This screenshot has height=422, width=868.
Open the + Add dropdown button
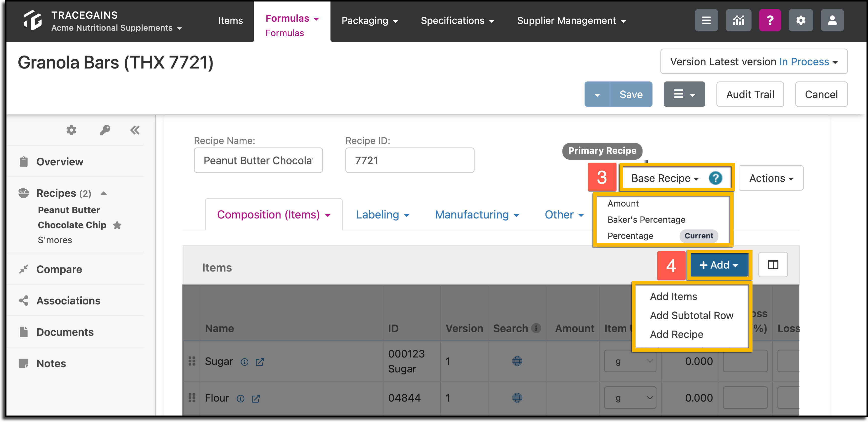pos(719,265)
